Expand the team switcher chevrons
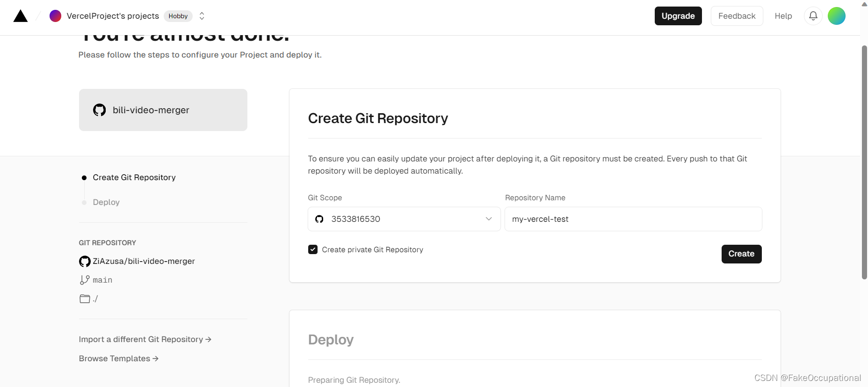The image size is (868, 387). pos(202,16)
